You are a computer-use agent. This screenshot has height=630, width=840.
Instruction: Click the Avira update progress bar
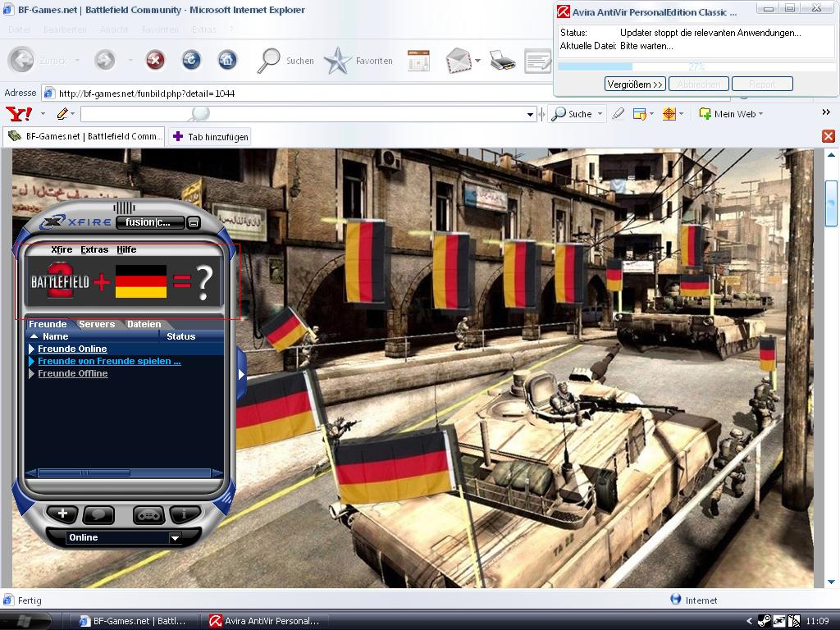[696, 66]
